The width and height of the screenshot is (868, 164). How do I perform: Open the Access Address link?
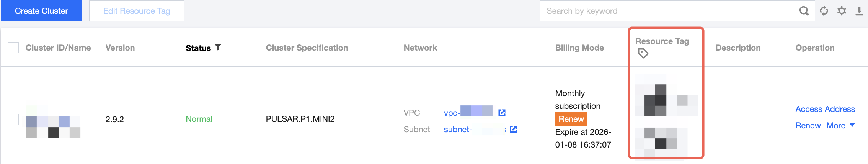pos(825,109)
